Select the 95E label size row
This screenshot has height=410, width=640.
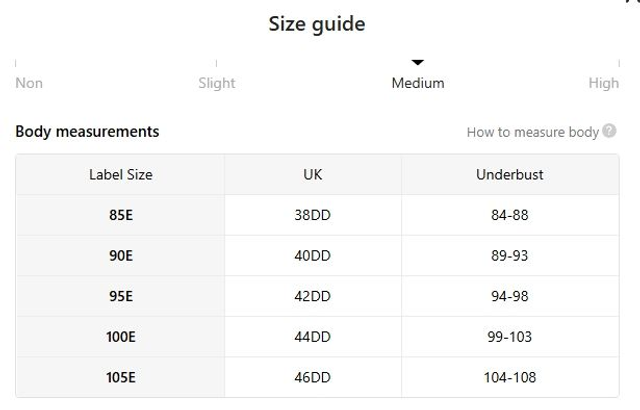pos(121,297)
